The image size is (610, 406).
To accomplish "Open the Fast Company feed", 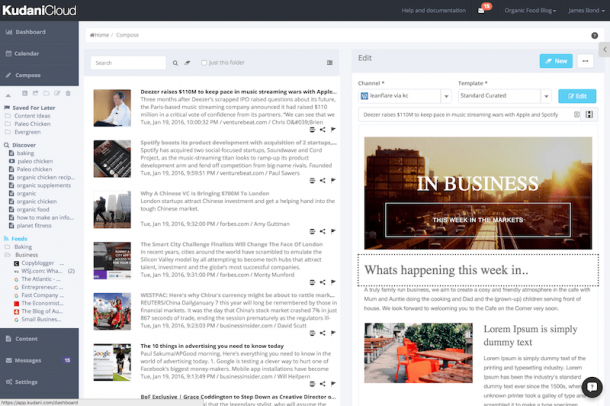I will point(40,295).
